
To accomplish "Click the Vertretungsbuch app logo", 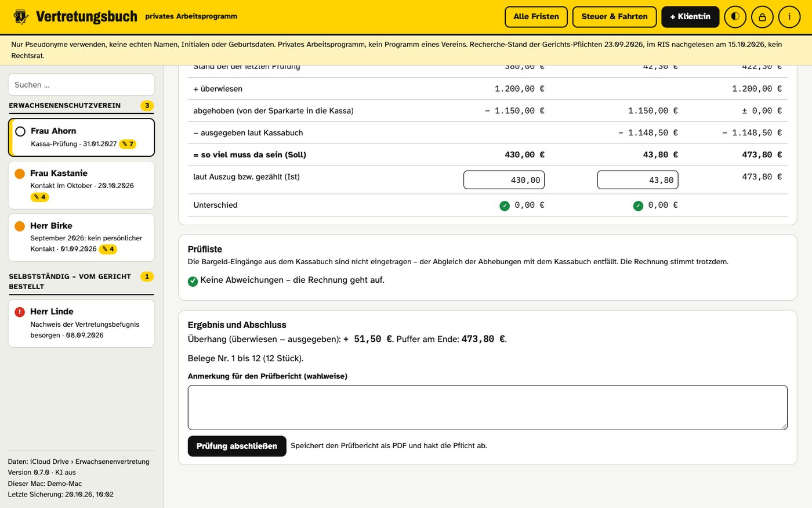I will click(x=21, y=17).
